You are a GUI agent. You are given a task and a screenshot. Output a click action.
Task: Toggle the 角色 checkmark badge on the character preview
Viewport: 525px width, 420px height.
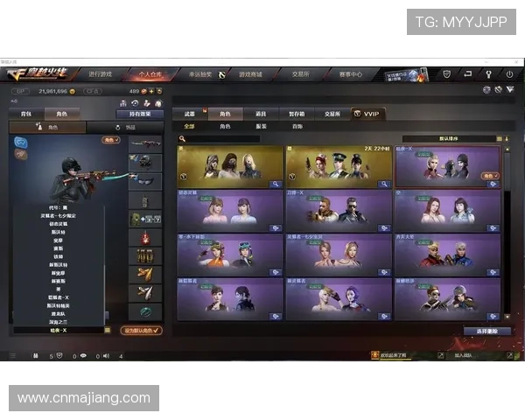[111, 140]
